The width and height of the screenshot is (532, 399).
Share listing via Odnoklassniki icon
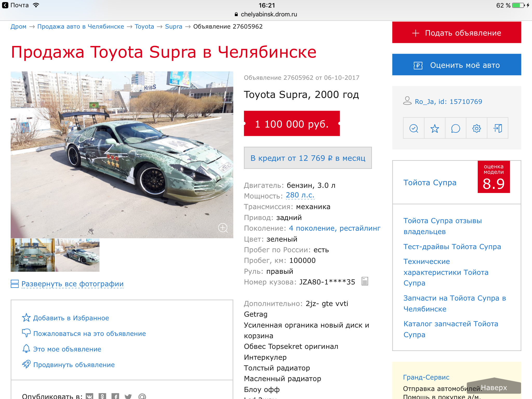tap(102, 396)
